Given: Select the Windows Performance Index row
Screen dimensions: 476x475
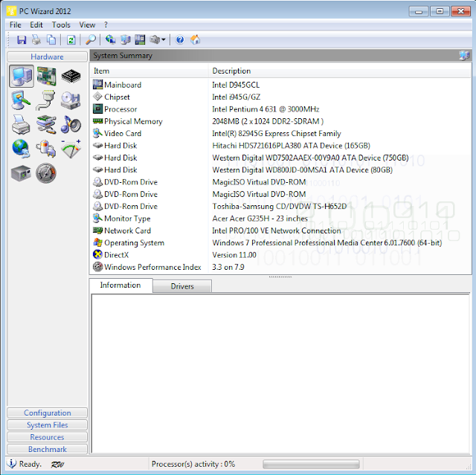Looking at the screenshot, I should [280, 267].
